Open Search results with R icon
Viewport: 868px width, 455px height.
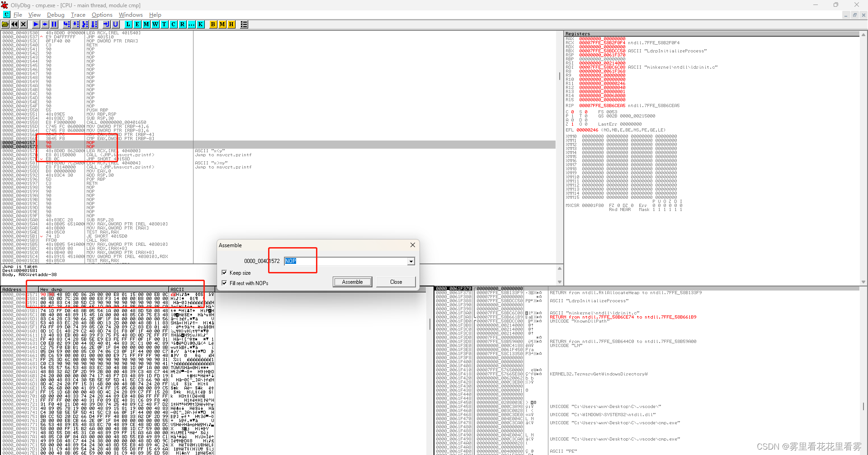pos(183,24)
